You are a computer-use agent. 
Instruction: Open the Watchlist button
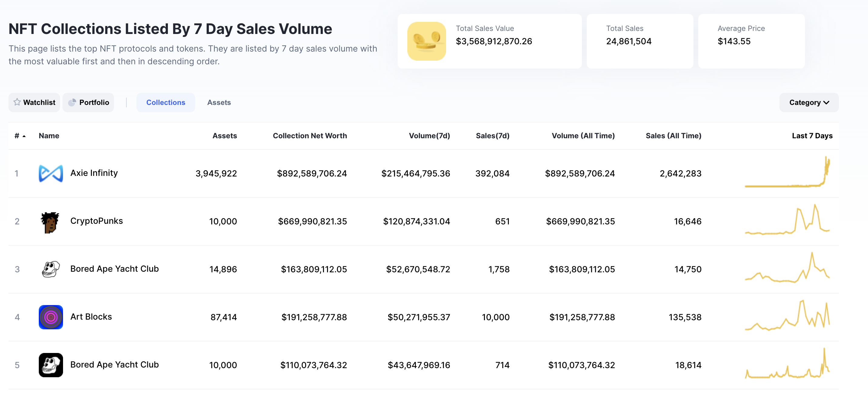34,102
